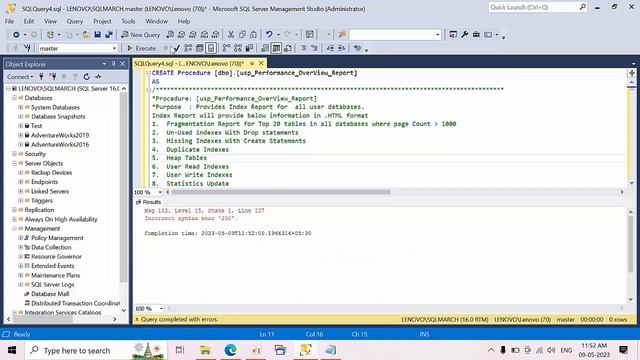Screen dimensions: 640x360
Task: Click the Navigate Backward circle arrow icon
Action: click(16, 35)
